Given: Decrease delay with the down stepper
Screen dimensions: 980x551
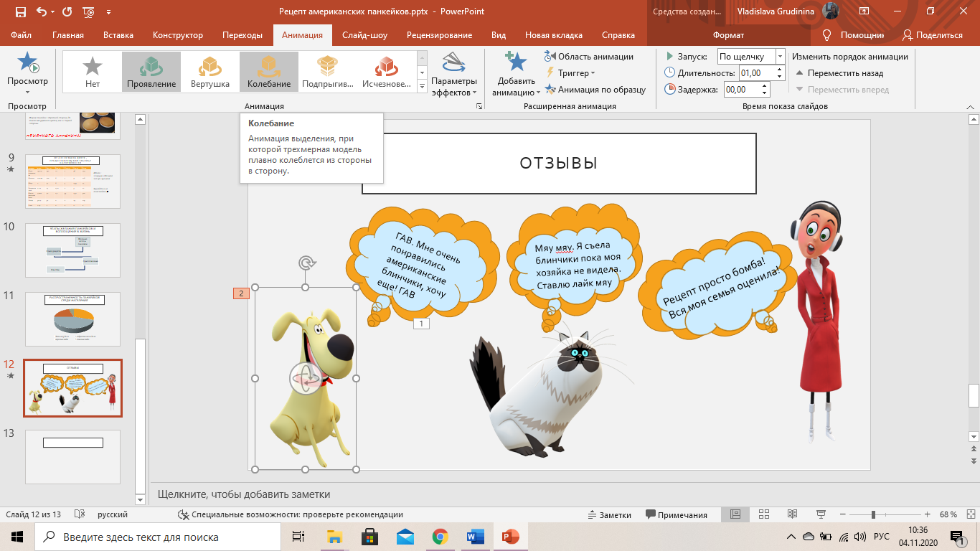Looking at the screenshot, I should tap(763, 93).
